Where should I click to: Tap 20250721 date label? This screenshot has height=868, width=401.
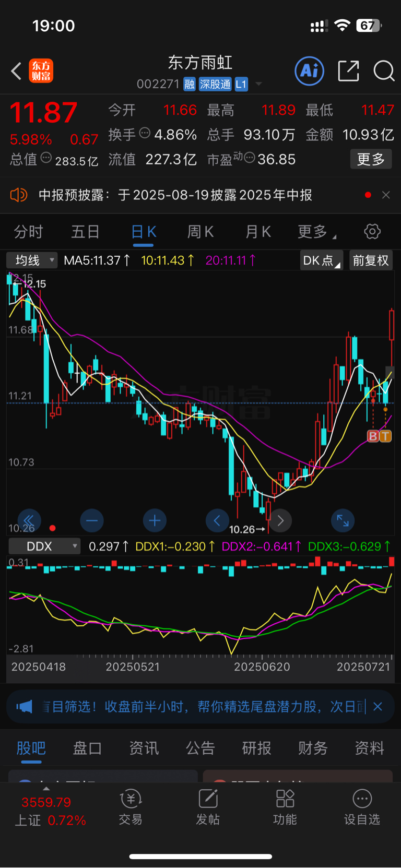pyautogui.click(x=363, y=667)
